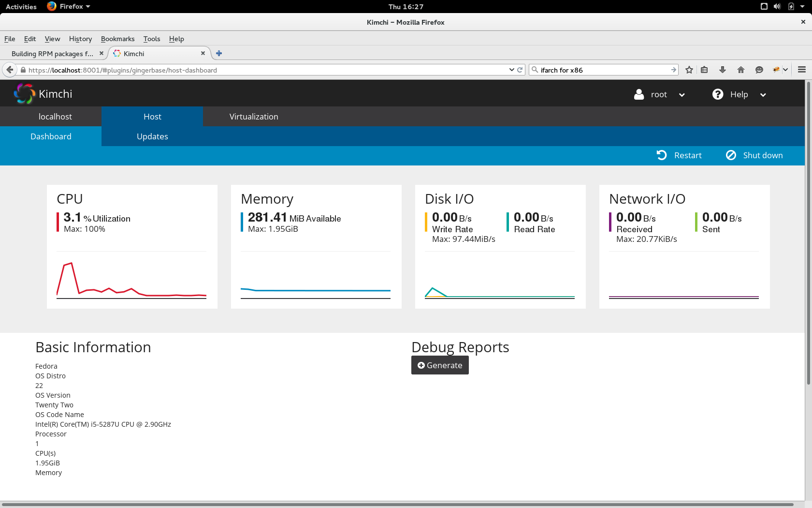Click the Restart text button
Screen dimensions: 812x508
(688, 155)
